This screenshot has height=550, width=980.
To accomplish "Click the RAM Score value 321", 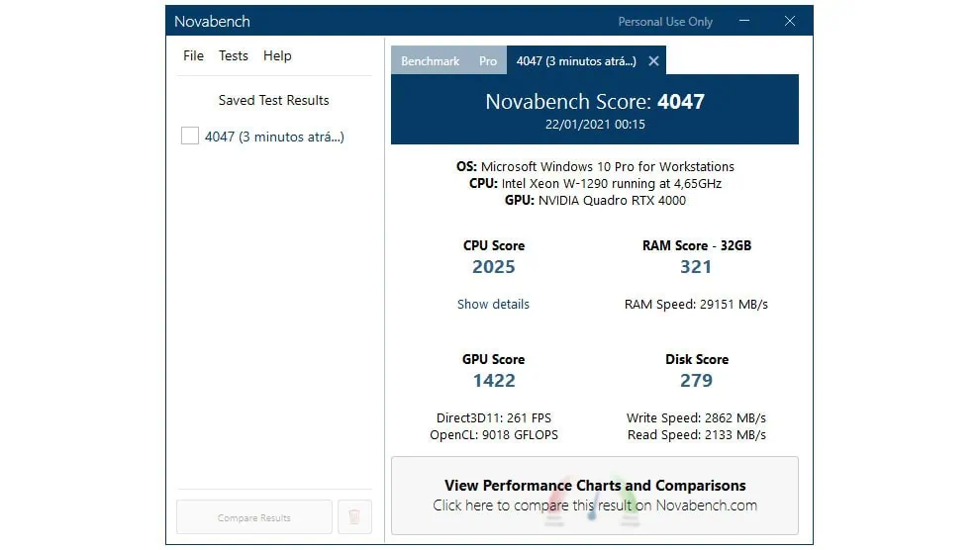I will (696, 266).
